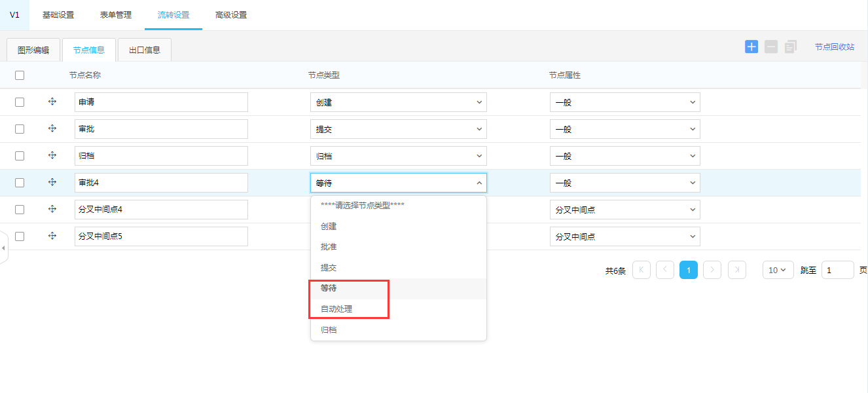Check the select-all checkbox in table header
The height and width of the screenshot is (393, 868).
(x=20, y=75)
